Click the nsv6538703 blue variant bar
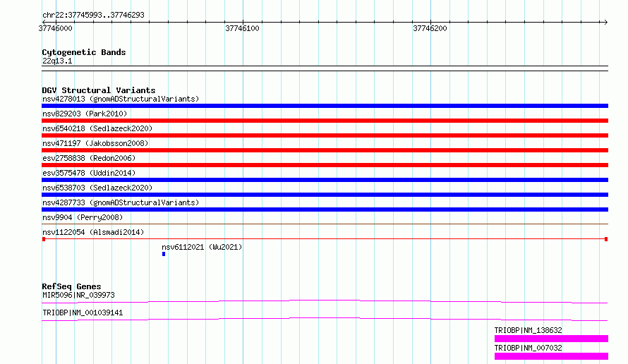Screen dimensions: 628x364 [x=325, y=195]
